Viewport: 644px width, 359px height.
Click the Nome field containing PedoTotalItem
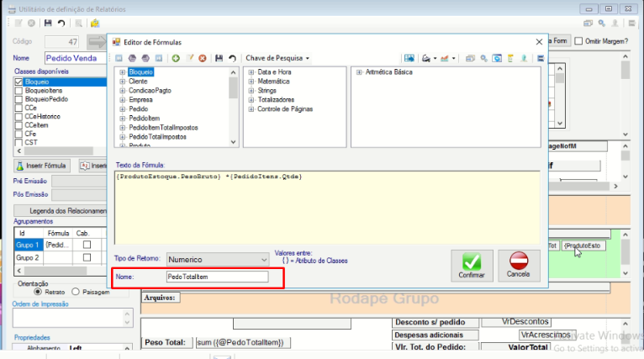[217, 277]
